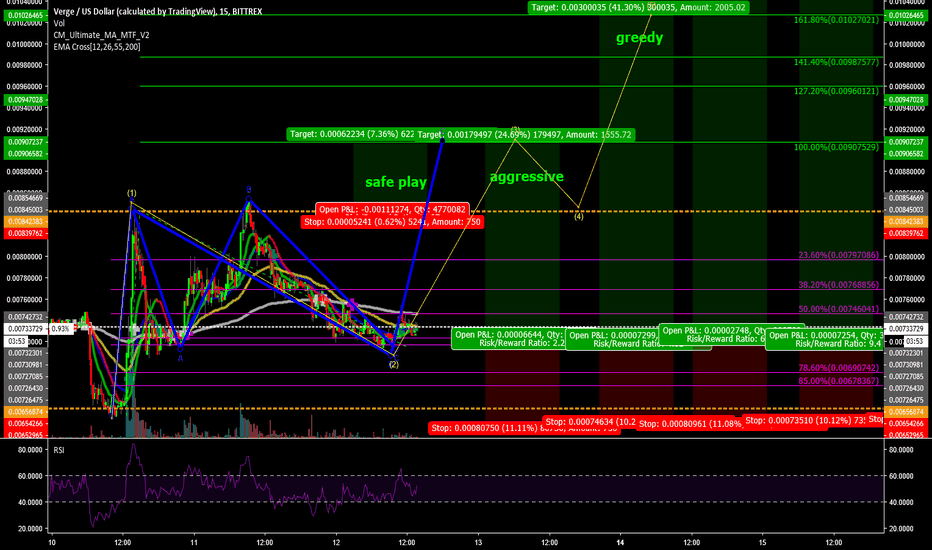Image resolution: width=932 pixels, height=550 pixels.
Task: Click the 141.40%(0.00987577) Fibonacci label
Action: click(x=836, y=62)
